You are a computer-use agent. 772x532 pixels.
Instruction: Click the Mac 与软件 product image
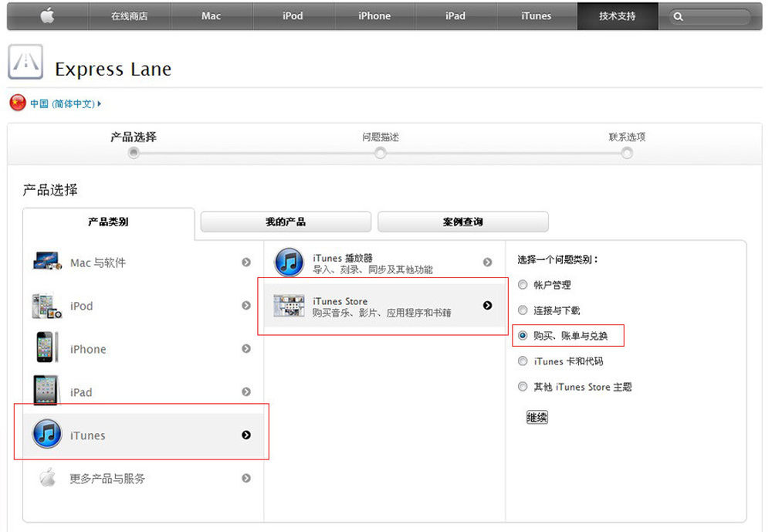[47, 262]
